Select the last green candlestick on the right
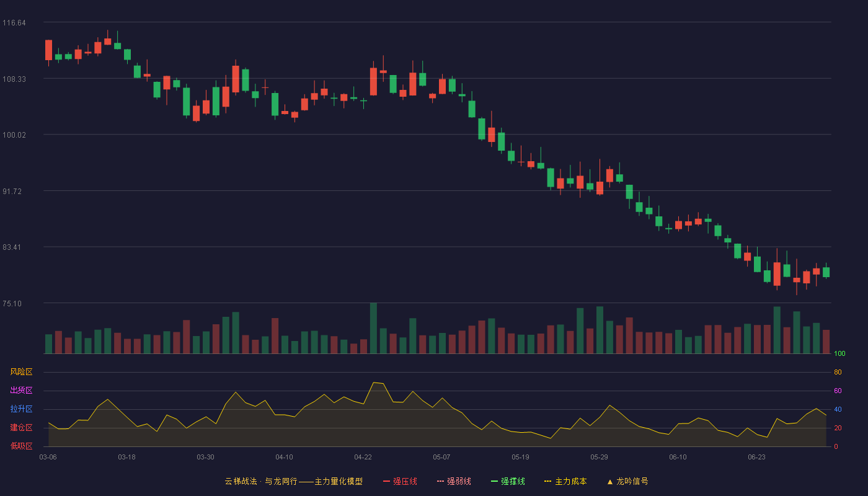Viewport: 868px width, 496px height. point(826,272)
